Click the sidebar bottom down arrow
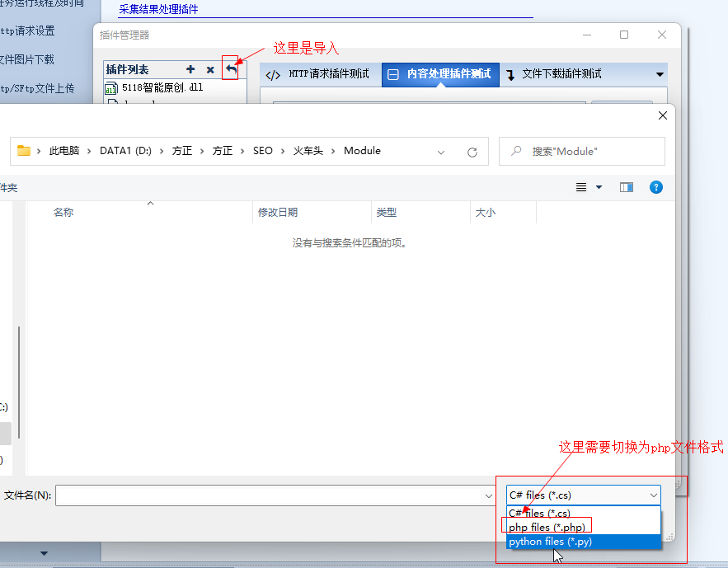 coord(44,553)
